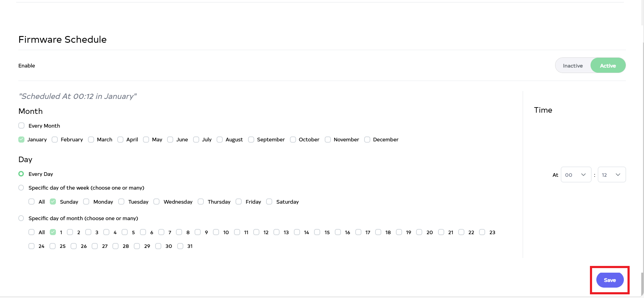Choose Specific day of the week option
Screen dimensions: 644x298
point(21,188)
